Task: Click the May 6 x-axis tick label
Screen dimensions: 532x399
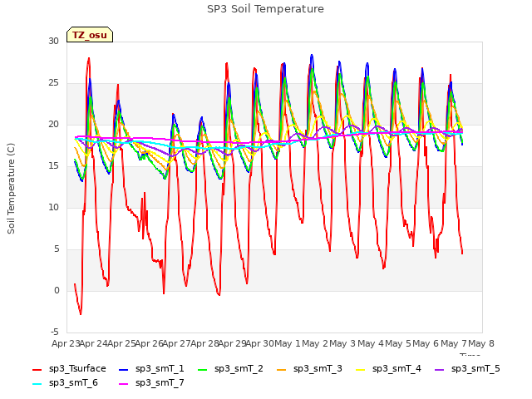Action: pyautogui.click(x=426, y=343)
